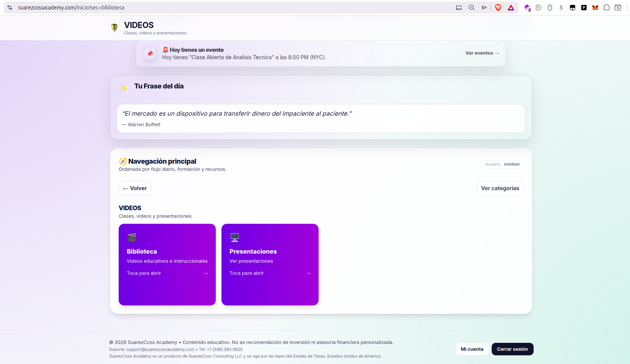Screen dimensions: 630x364
Task: Click Cerrar sesión
Action: coord(512,349)
